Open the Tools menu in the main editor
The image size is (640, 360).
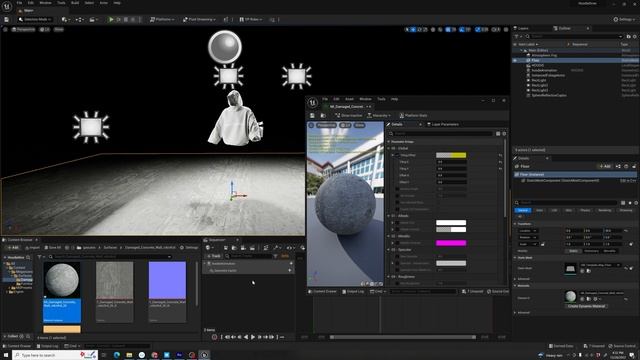[x=61, y=3]
